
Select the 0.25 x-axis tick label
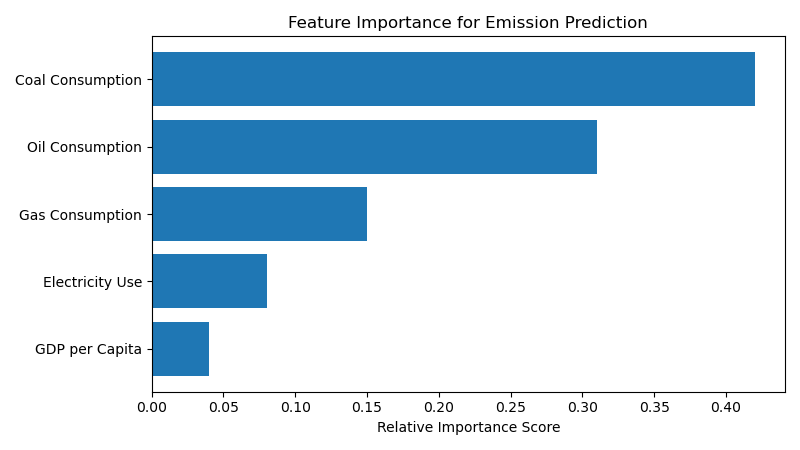[511, 407]
